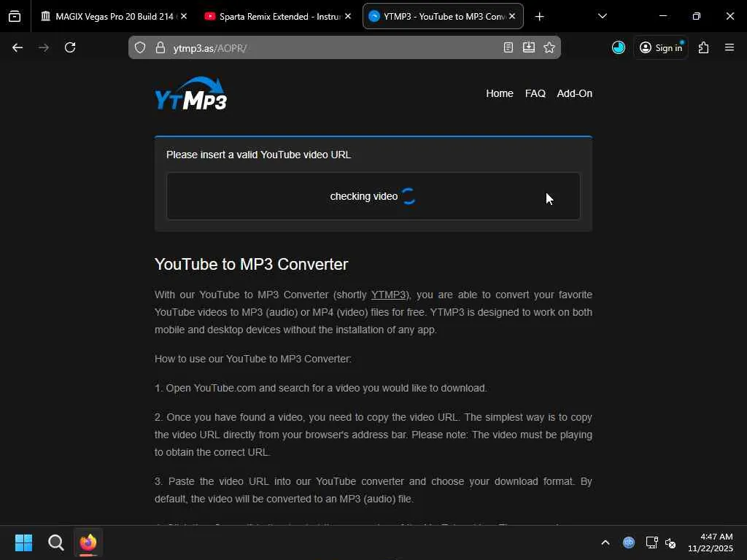
Task: Show hidden system tray icons chevron
Action: [x=605, y=542]
